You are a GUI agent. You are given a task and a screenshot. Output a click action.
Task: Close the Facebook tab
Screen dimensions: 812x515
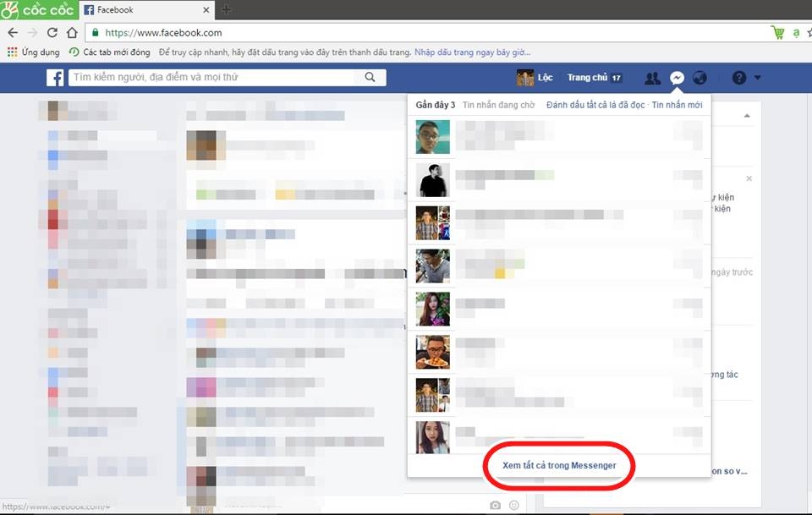pos(206,10)
